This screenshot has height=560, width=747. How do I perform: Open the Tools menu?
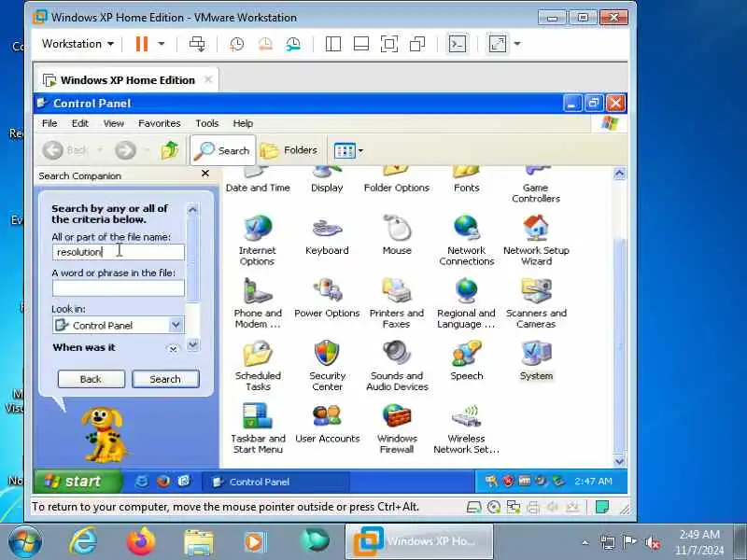click(206, 123)
